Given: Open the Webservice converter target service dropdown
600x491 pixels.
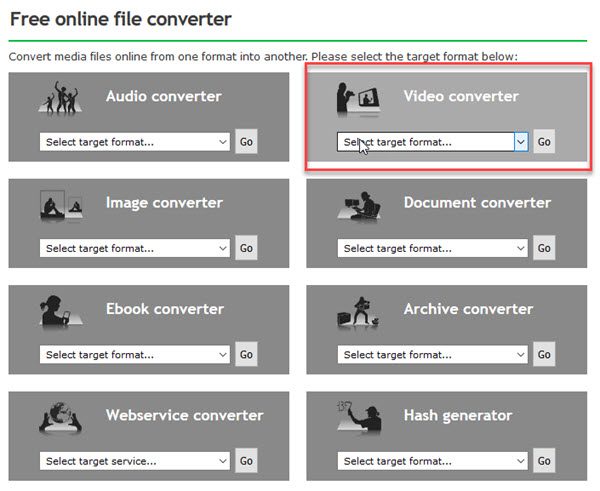Looking at the screenshot, I should click(135, 461).
